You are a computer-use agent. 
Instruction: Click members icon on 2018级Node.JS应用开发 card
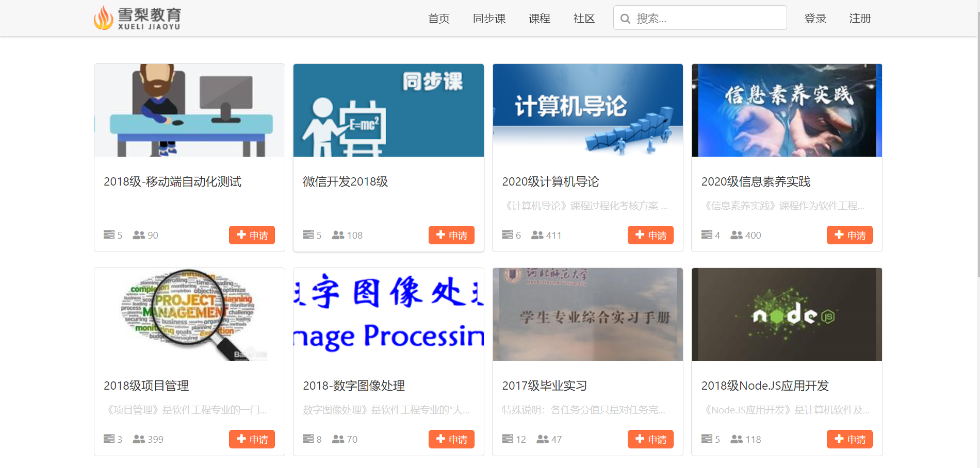point(737,439)
